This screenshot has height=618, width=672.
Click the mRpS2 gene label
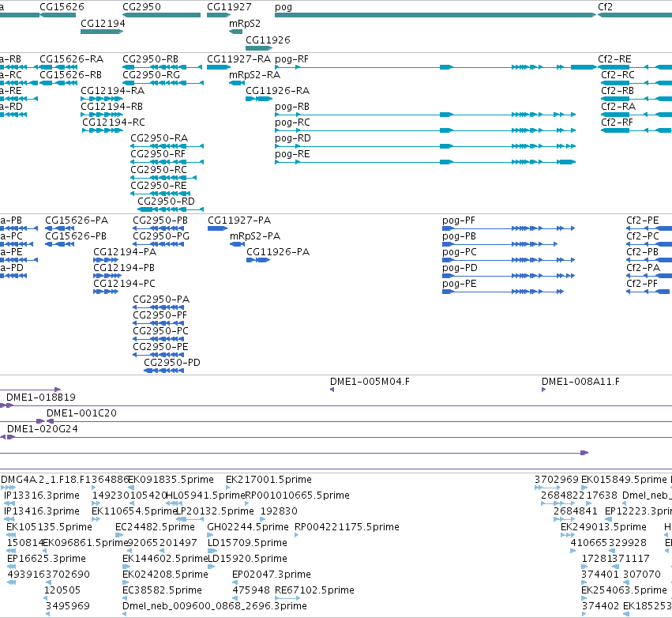[x=245, y=23]
